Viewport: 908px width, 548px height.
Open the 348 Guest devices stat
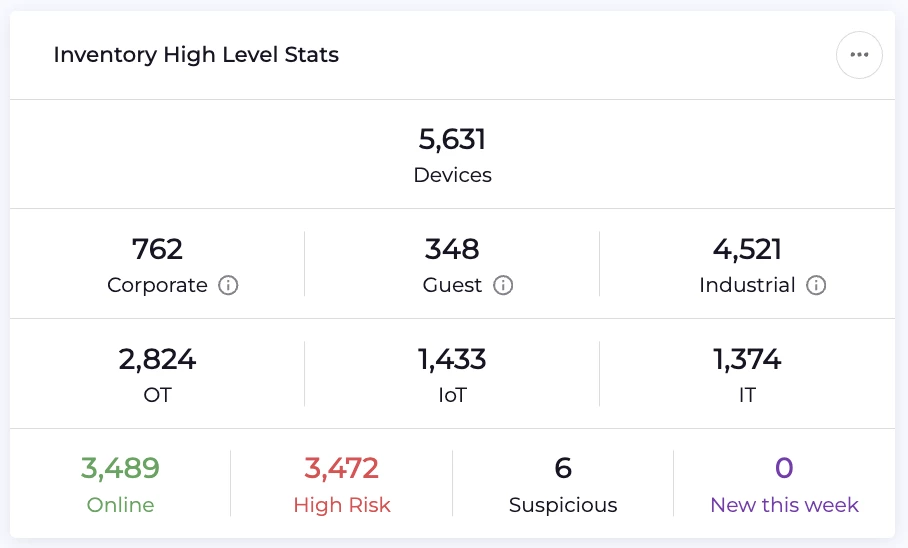(x=452, y=249)
